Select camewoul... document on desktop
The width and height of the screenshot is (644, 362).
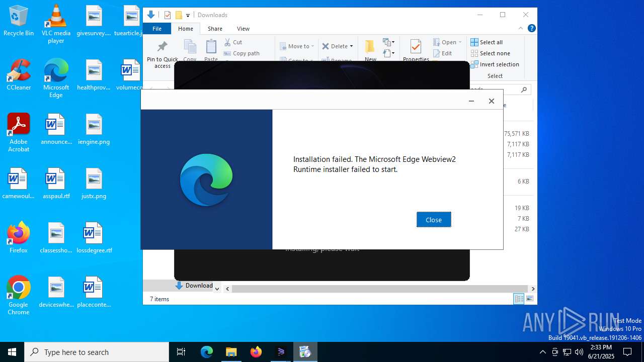pos(19,184)
